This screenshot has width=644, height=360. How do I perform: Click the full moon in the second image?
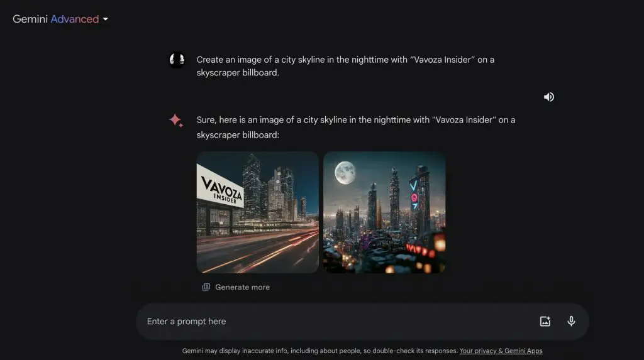pyautogui.click(x=345, y=172)
